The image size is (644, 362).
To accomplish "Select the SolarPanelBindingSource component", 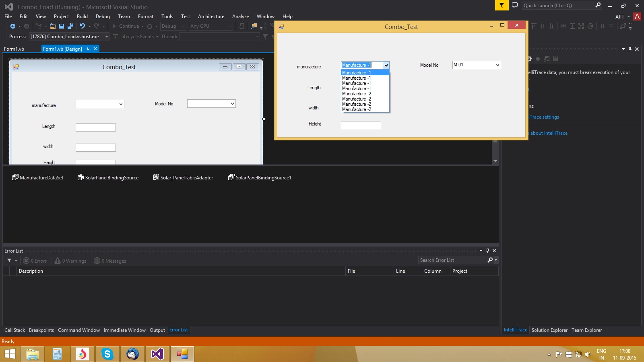I will point(108,177).
